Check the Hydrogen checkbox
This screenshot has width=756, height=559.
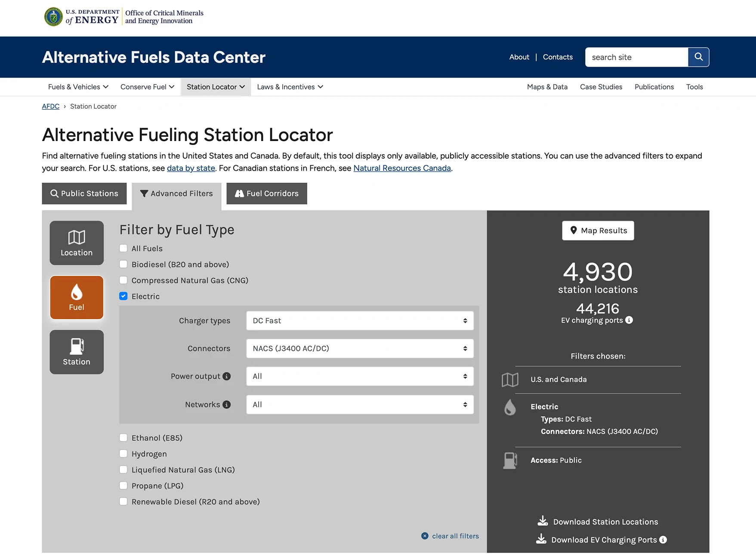click(123, 453)
